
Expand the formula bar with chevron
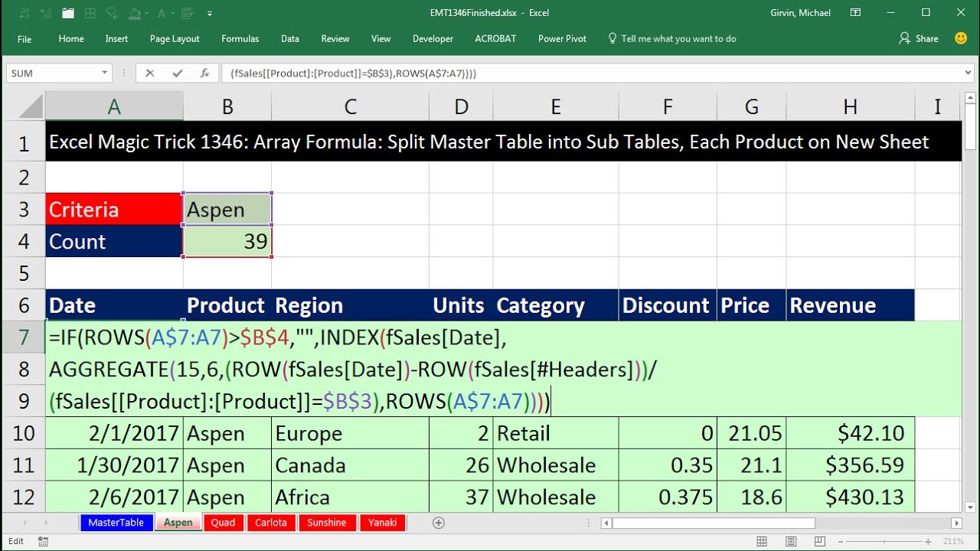(969, 73)
